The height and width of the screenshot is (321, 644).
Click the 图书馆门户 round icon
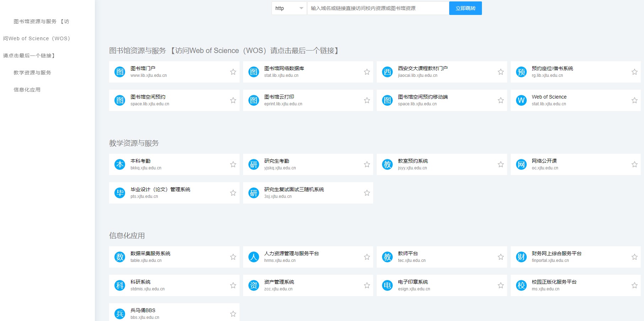click(120, 72)
